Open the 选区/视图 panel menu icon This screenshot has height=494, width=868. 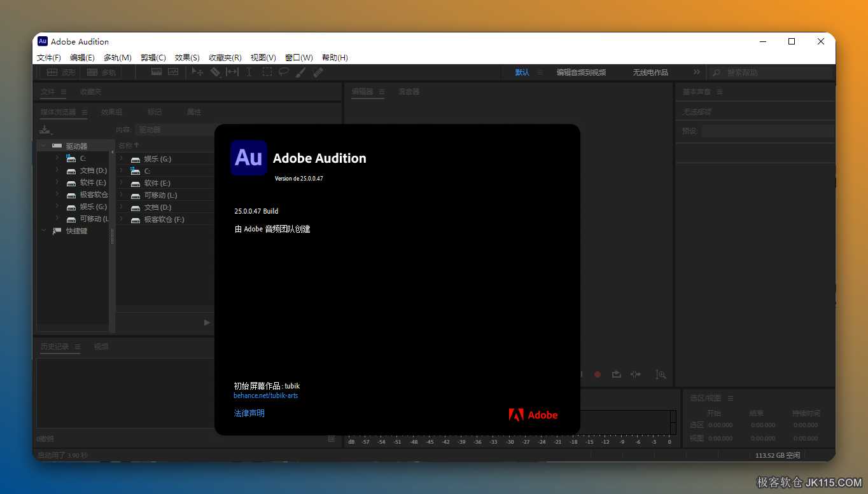point(731,398)
